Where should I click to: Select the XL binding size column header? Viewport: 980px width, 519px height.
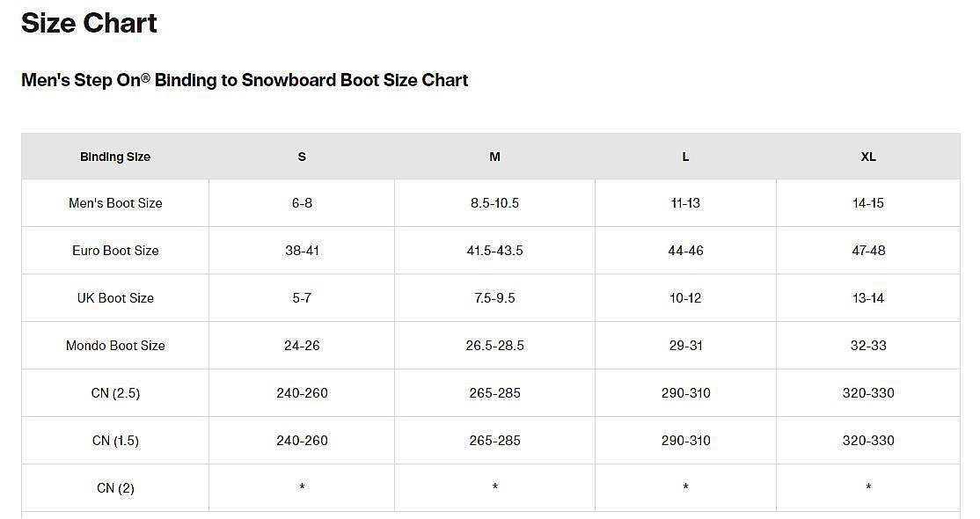[x=867, y=157]
